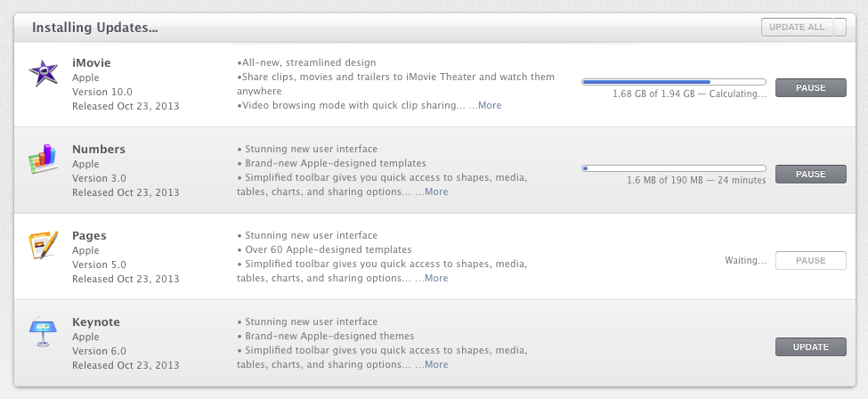Click iMovie's 'Released Oct 23, 2013' date
The image size is (868, 399).
point(126,106)
